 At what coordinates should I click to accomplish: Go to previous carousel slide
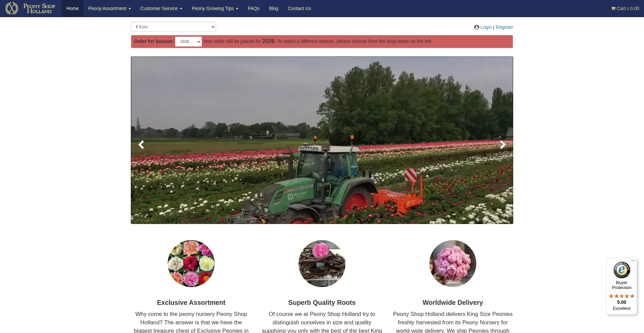[x=141, y=145]
